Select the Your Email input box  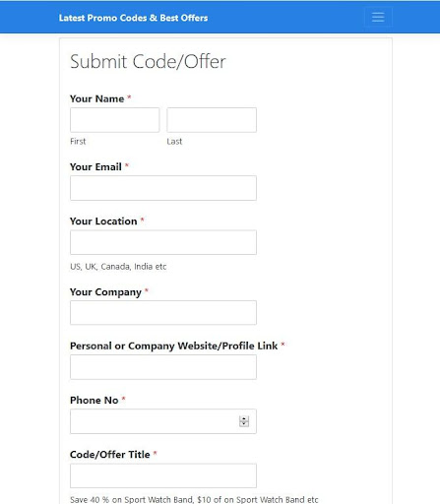163,188
